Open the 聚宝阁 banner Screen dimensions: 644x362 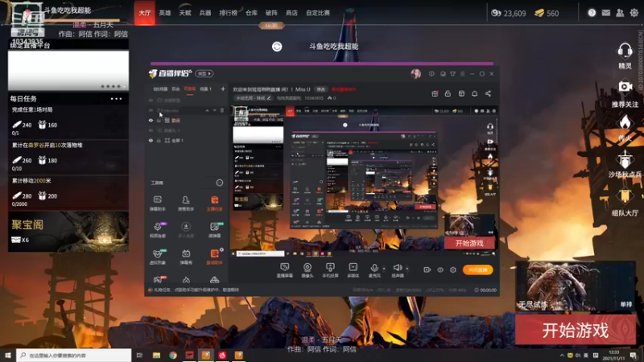coord(68,232)
